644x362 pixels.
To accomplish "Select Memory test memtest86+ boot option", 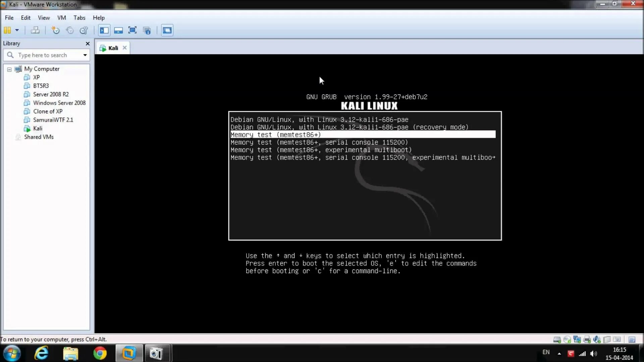I will pos(363,135).
